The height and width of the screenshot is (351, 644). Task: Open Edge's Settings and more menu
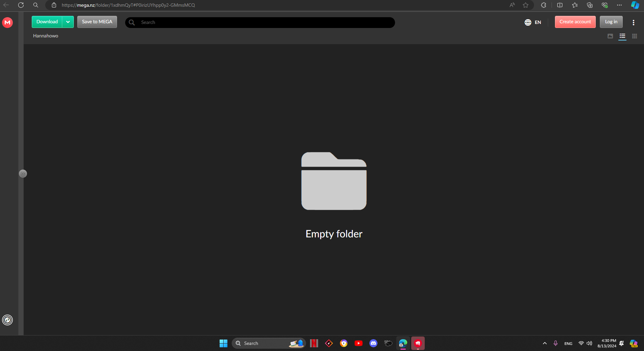(x=619, y=5)
